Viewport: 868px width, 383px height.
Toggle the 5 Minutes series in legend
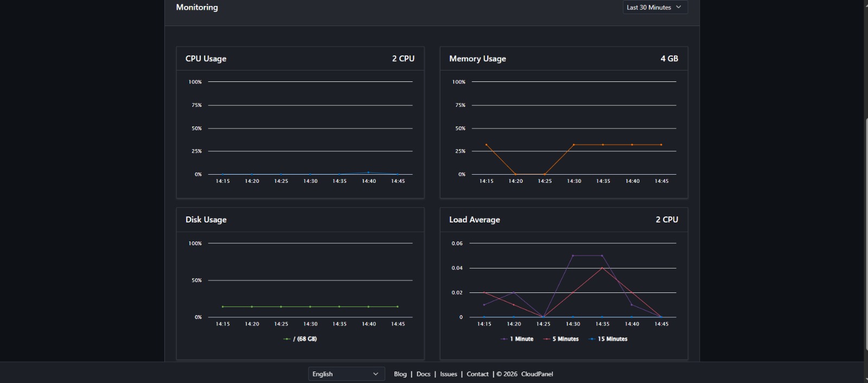coord(561,339)
